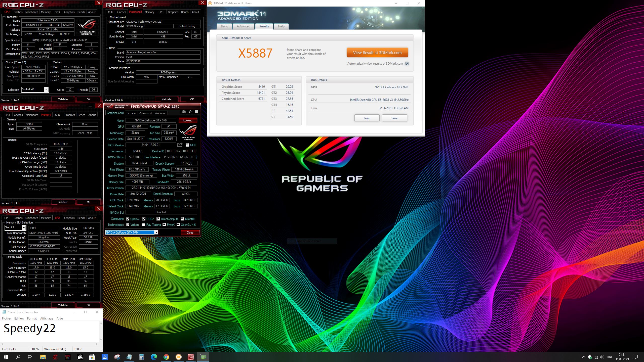Open the action center notification icon
This screenshot has width=644, height=362.
[636, 357]
